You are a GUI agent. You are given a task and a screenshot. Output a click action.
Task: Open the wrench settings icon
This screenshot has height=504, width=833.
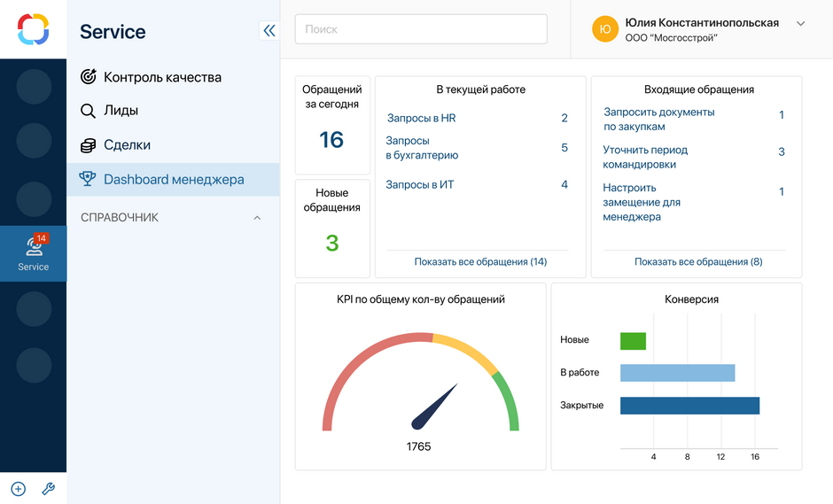(x=49, y=489)
